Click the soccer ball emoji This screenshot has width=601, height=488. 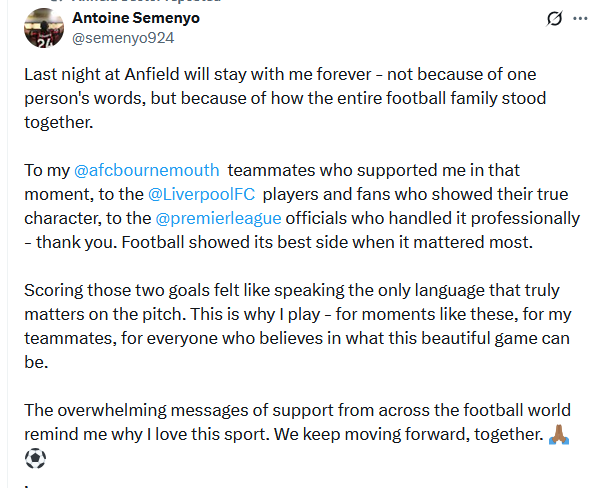point(35,460)
